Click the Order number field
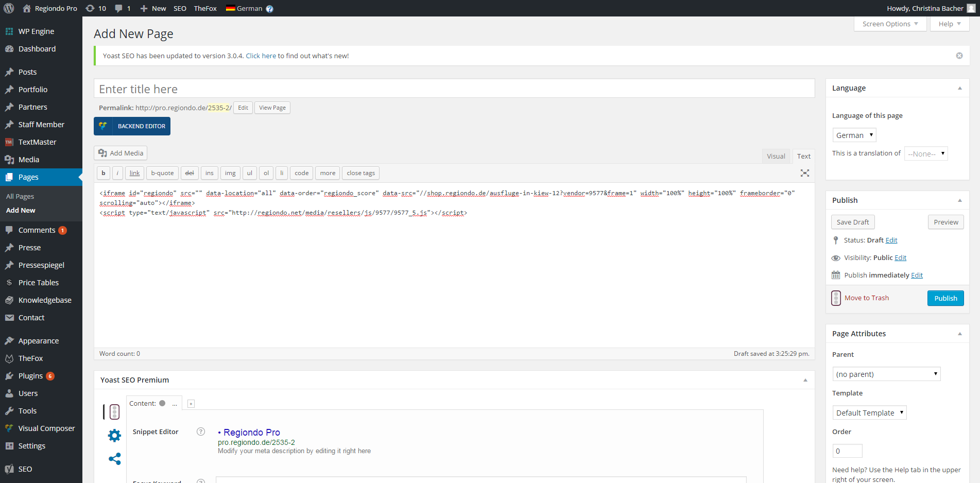 point(847,451)
